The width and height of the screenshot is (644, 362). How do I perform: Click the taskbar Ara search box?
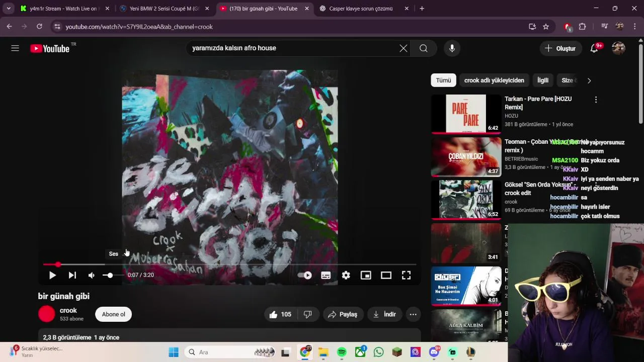[230, 352]
